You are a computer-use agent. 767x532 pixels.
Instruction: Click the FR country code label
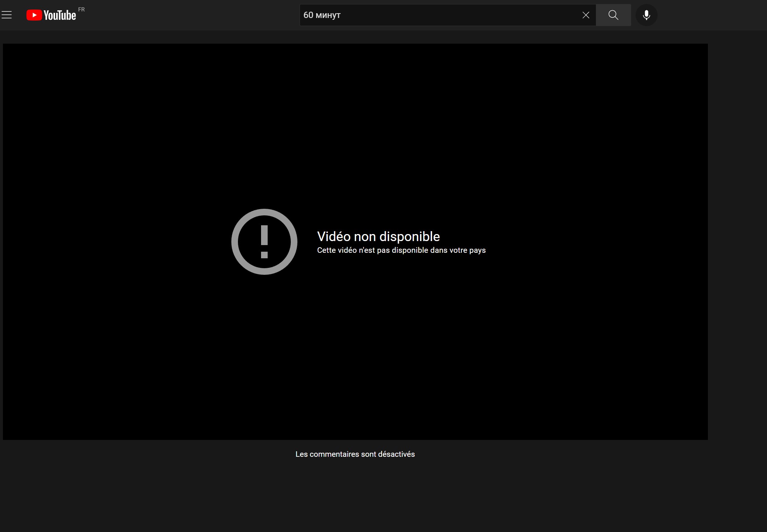coord(82,10)
